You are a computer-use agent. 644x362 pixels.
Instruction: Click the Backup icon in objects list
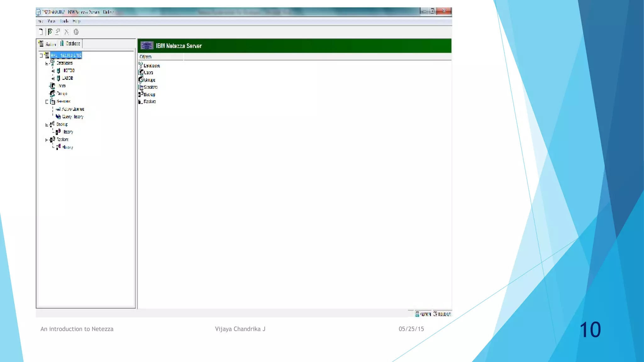141,94
